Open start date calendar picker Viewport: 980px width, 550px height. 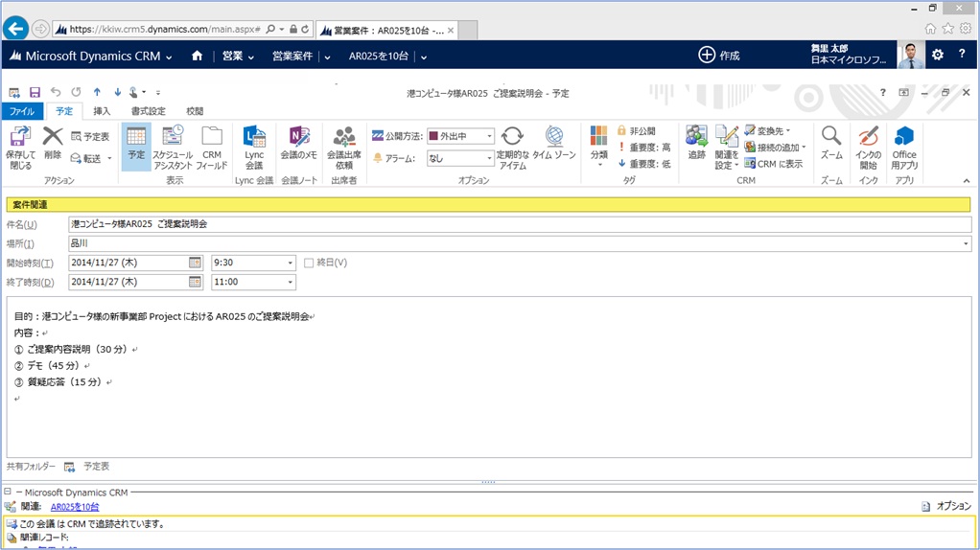(195, 263)
